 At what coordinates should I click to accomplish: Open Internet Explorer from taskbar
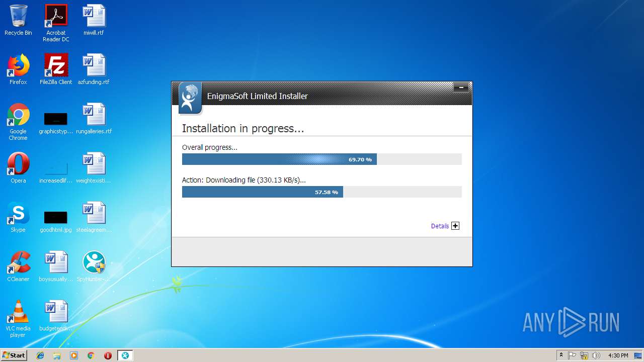point(40,355)
